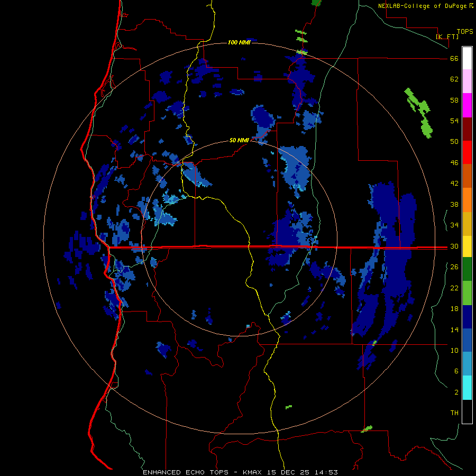Click the 50 scale value
Image resolution: width=476 pixels, height=476 pixels.
click(x=454, y=142)
